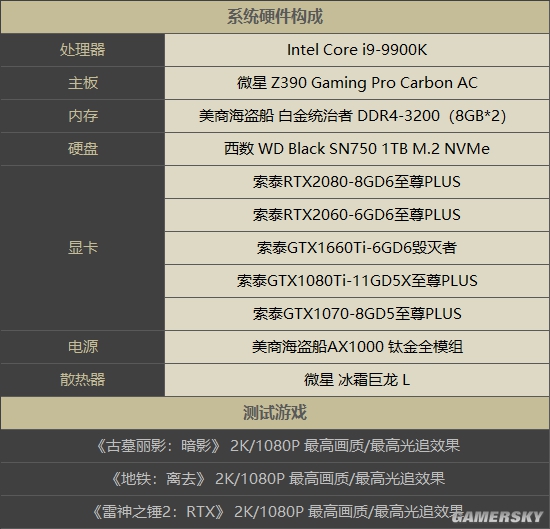Click 索泰GTX1660Ti-6GD6毁灭者 entry
This screenshot has height=529, width=550.
(x=357, y=248)
